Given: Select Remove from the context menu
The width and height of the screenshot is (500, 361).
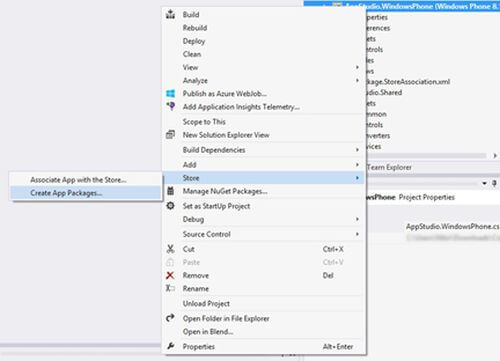Looking at the screenshot, I should tap(196, 275).
